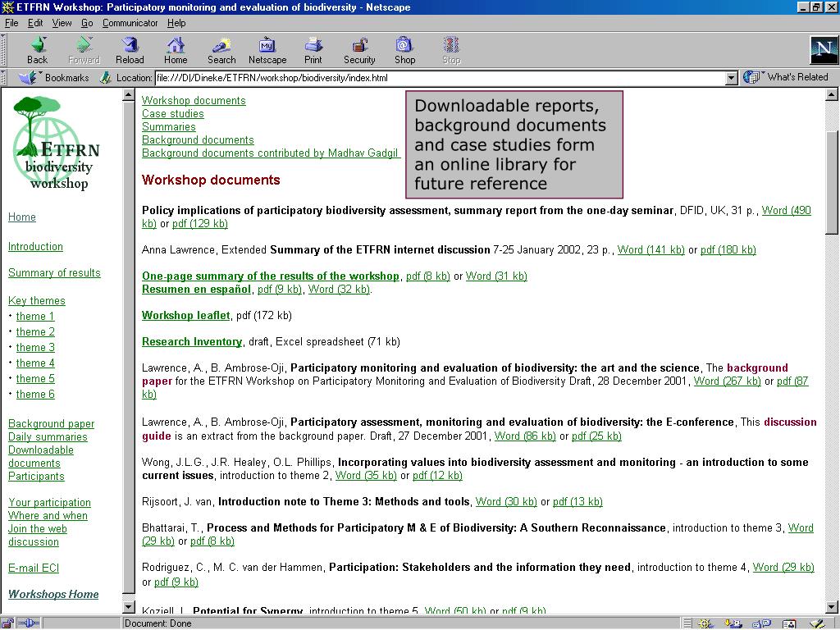Open Newsgroups from the component bar
The height and width of the screenshot is (630, 840).
[761, 623]
